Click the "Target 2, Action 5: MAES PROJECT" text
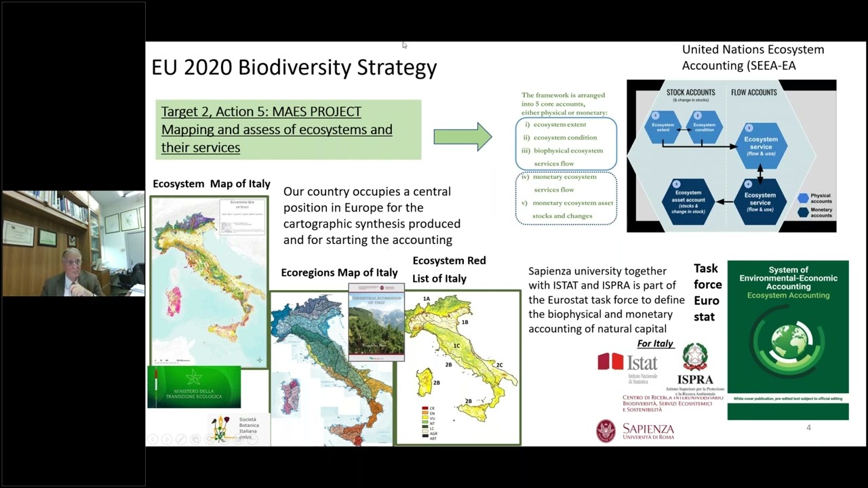 pos(261,111)
